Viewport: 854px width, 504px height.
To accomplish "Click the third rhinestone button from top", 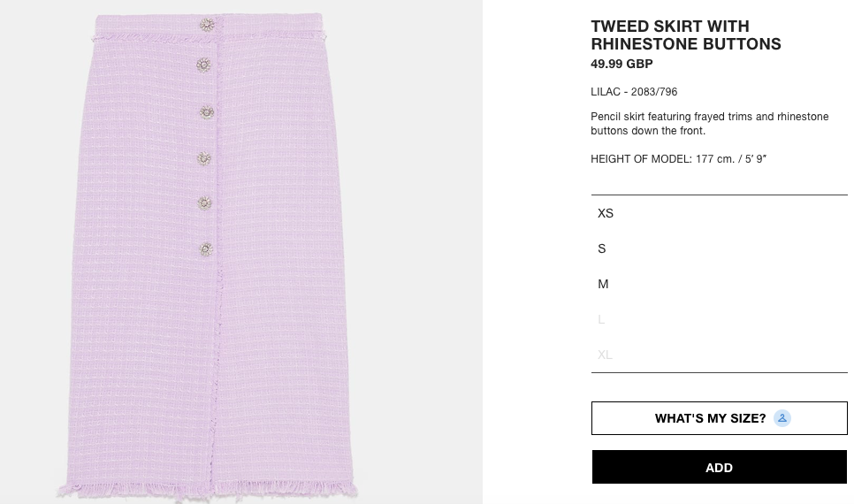I will click(x=207, y=112).
